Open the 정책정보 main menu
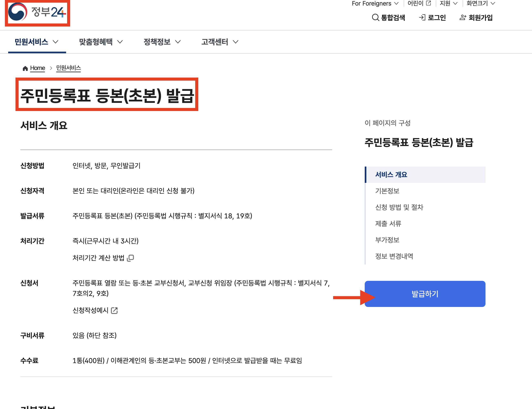This screenshot has width=532, height=409. [162, 42]
